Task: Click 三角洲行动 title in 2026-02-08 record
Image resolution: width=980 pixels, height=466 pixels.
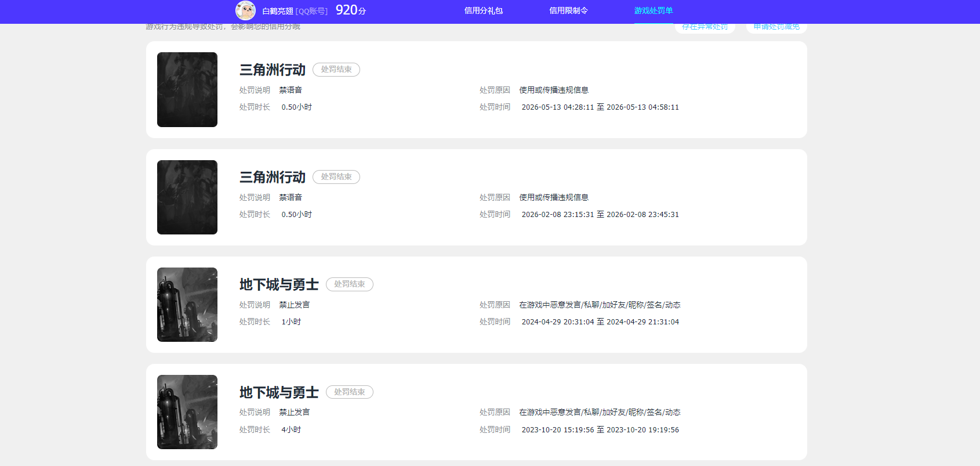Action: point(273,177)
